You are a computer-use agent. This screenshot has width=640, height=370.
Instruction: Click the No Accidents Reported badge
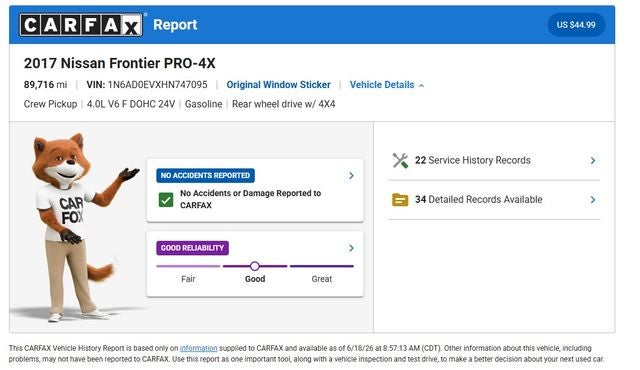(x=205, y=175)
